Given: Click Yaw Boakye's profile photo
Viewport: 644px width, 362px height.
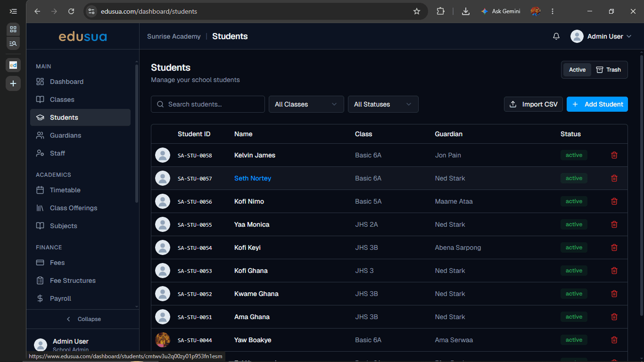Looking at the screenshot, I should 163,340.
